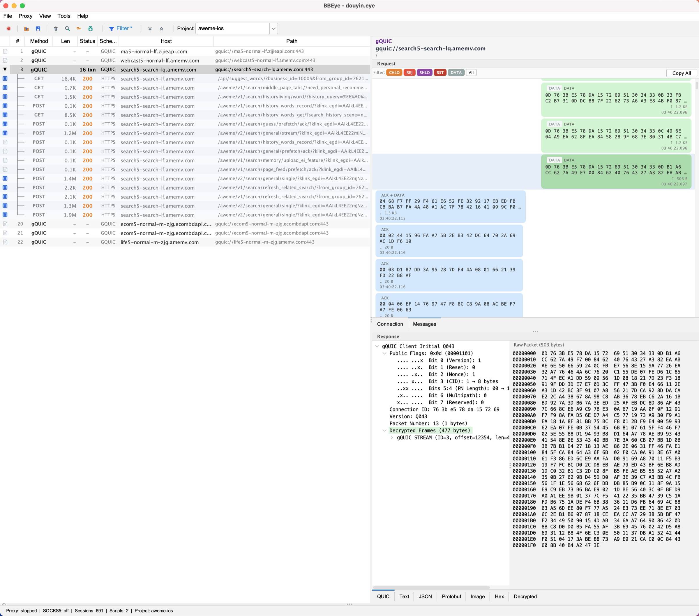
Task: Collapse all rows using double-chevron-up icon
Action: tap(161, 28)
